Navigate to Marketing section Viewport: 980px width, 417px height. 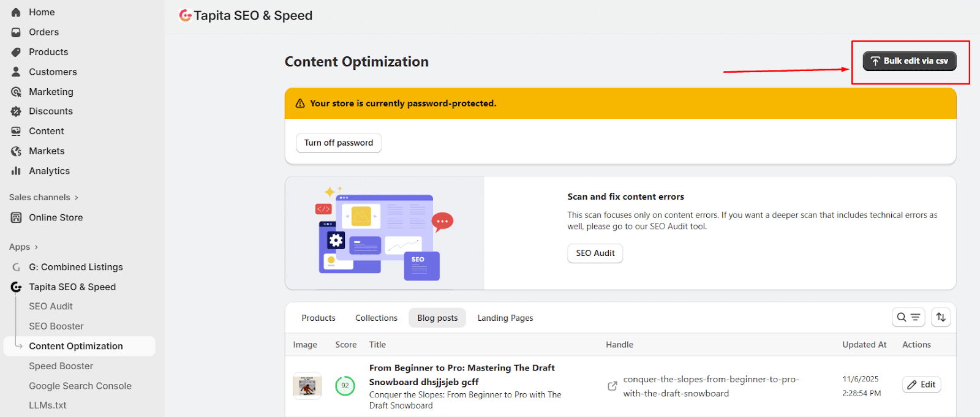pyautogui.click(x=51, y=92)
